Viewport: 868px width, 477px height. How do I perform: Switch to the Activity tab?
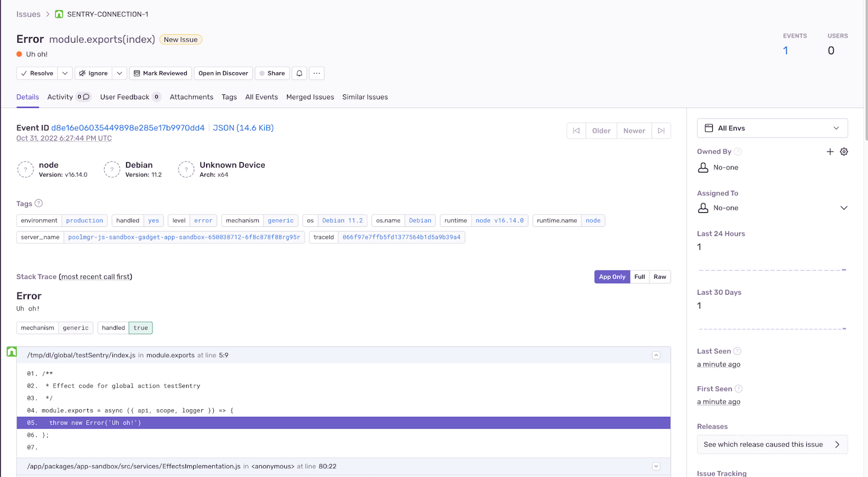[x=69, y=97]
